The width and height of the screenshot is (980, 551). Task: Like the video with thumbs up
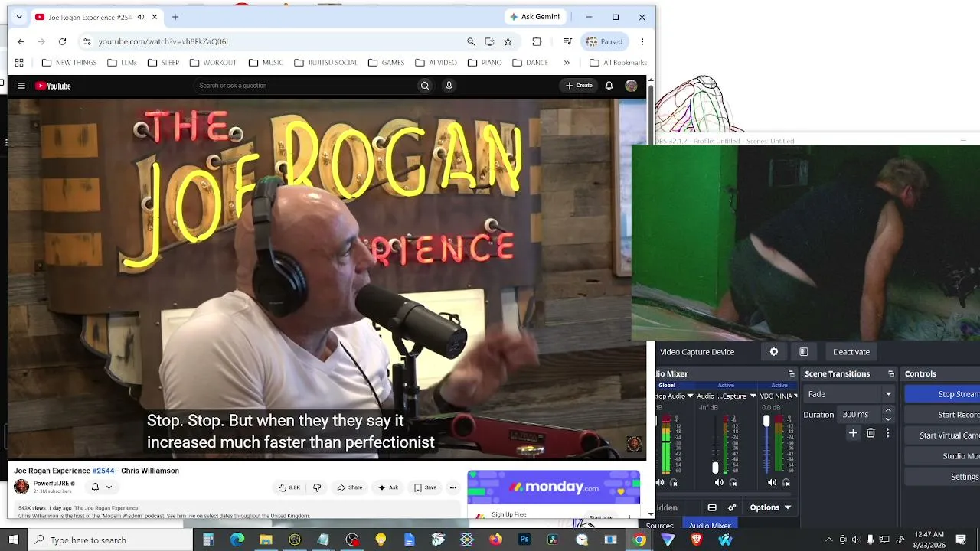[x=289, y=487]
